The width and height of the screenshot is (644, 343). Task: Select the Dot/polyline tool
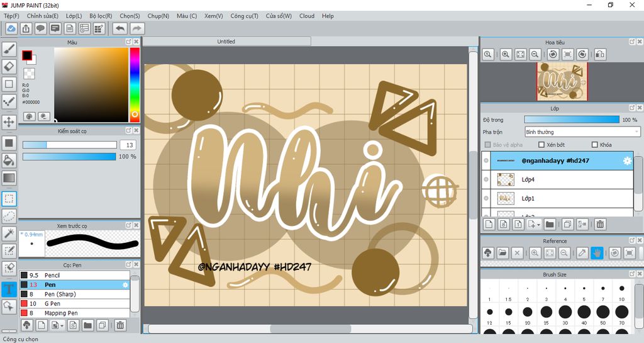[x=9, y=101]
